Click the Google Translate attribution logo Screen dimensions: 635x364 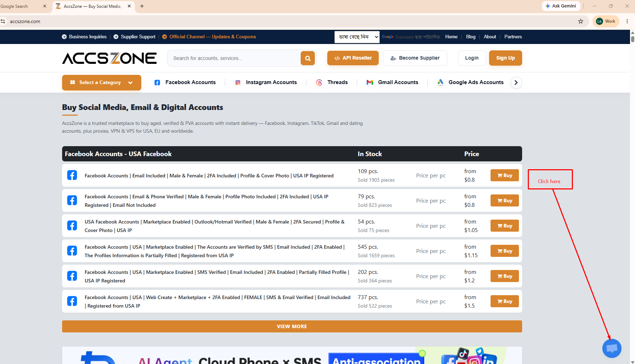(388, 37)
